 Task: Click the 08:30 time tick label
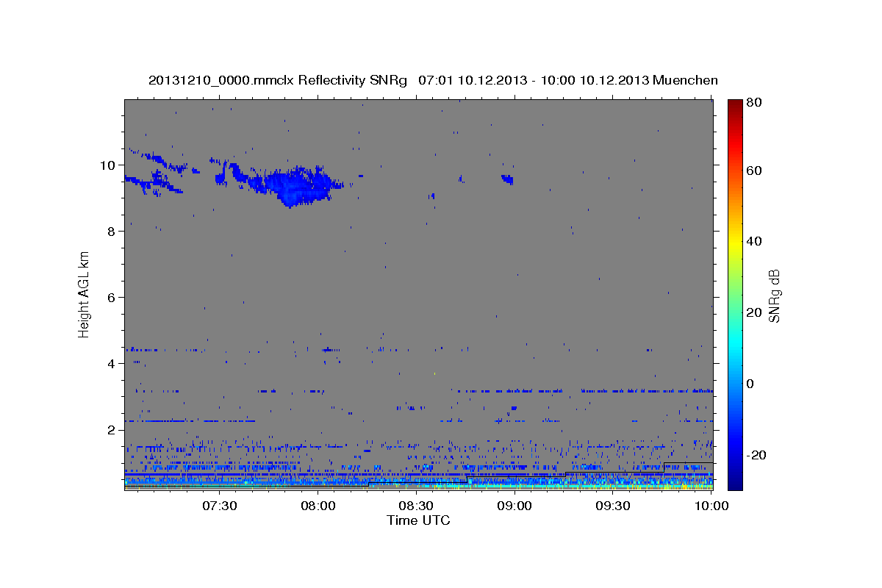pyautogui.click(x=416, y=506)
